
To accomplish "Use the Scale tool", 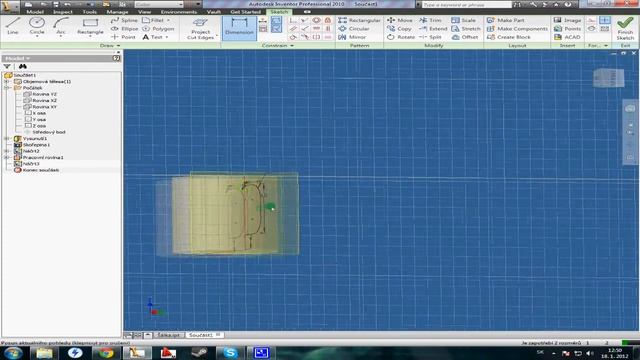I will [463, 20].
